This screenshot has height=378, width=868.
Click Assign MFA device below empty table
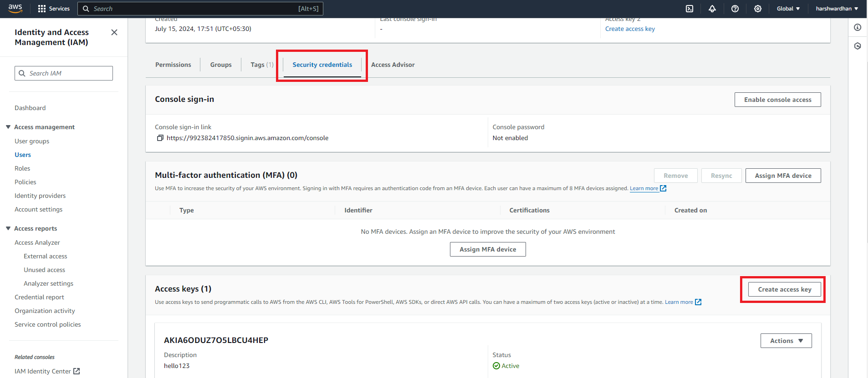(488, 249)
